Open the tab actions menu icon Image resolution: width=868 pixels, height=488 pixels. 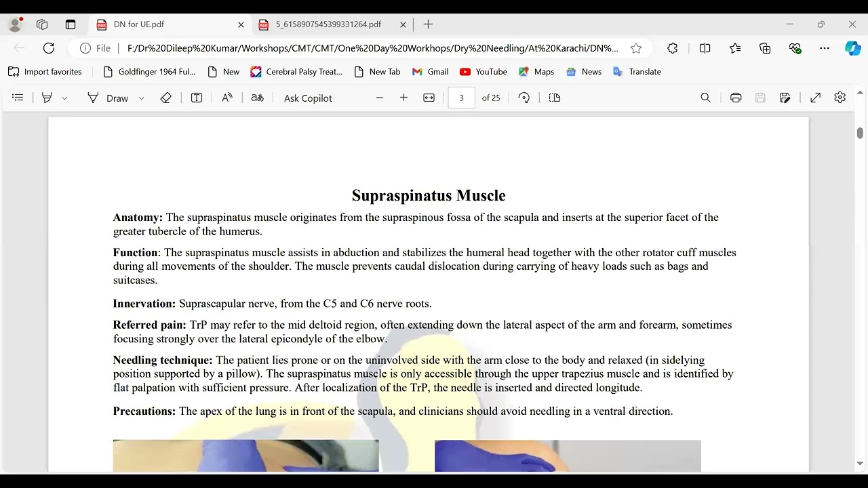pyautogui.click(x=71, y=24)
